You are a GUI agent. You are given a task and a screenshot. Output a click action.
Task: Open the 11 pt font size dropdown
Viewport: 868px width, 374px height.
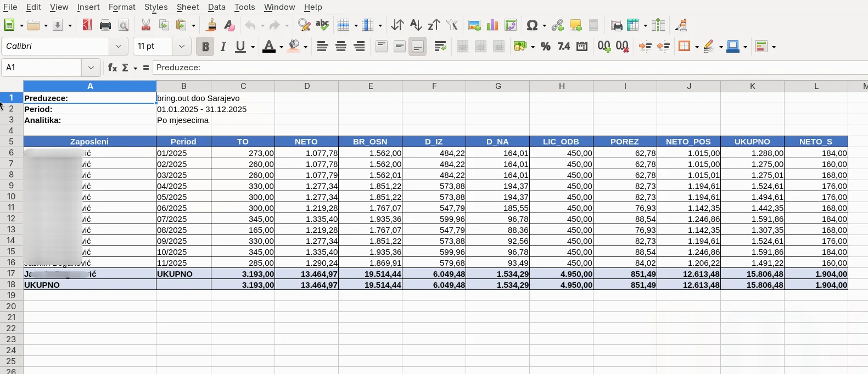182,47
